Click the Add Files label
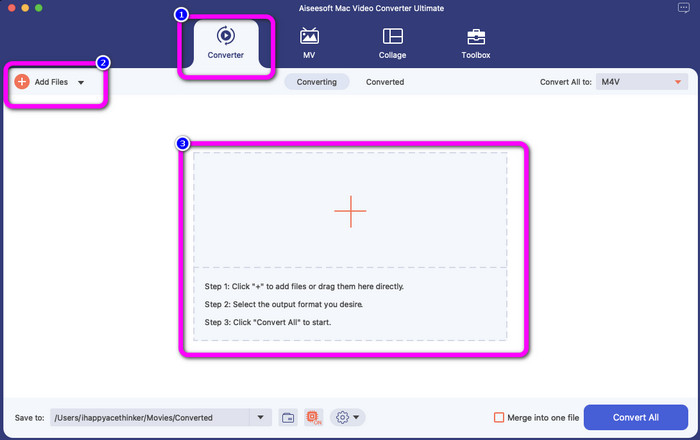 pos(51,82)
